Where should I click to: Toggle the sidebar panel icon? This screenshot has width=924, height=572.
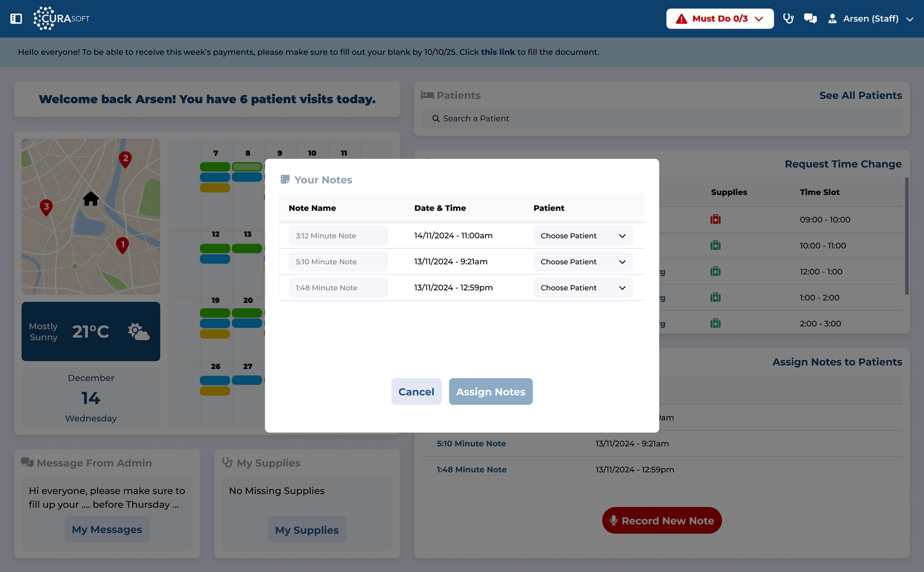[x=16, y=19]
